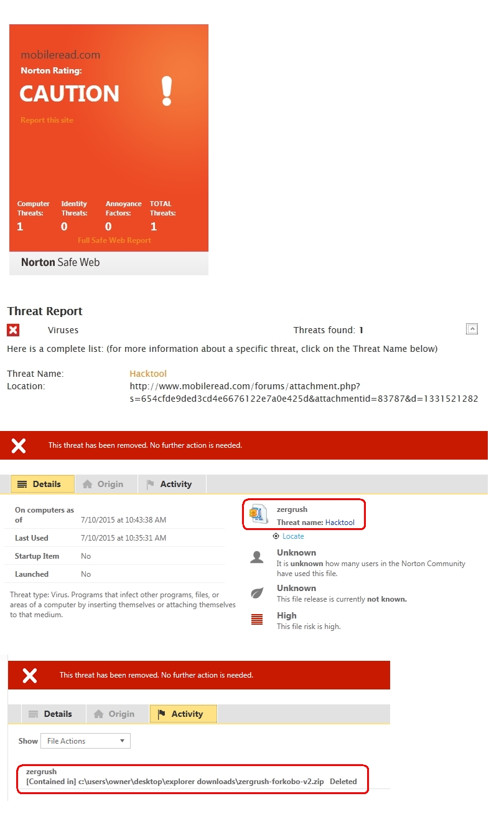
Task: Click the 'This file risk is high.' text
Action: (x=309, y=627)
